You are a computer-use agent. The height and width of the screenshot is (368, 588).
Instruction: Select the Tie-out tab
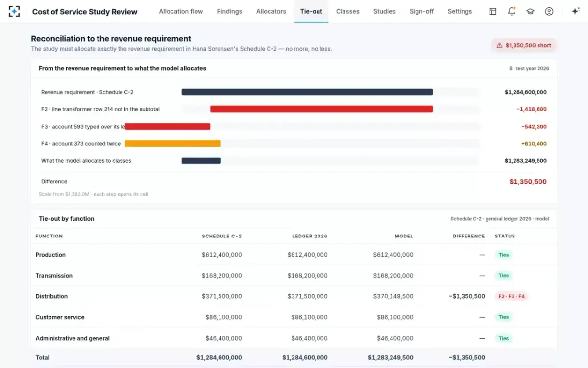click(x=311, y=11)
